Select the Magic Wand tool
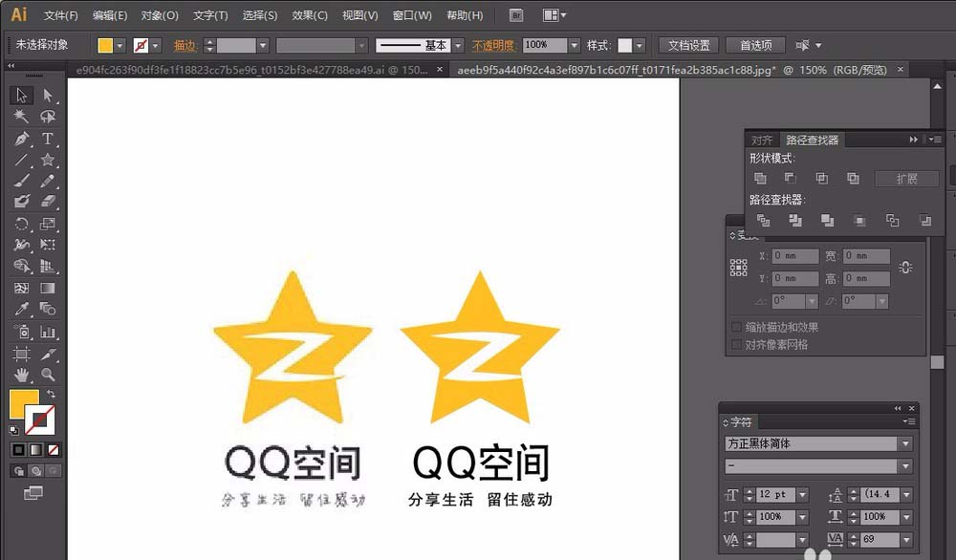Image resolution: width=956 pixels, height=560 pixels. tap(21, 117)
